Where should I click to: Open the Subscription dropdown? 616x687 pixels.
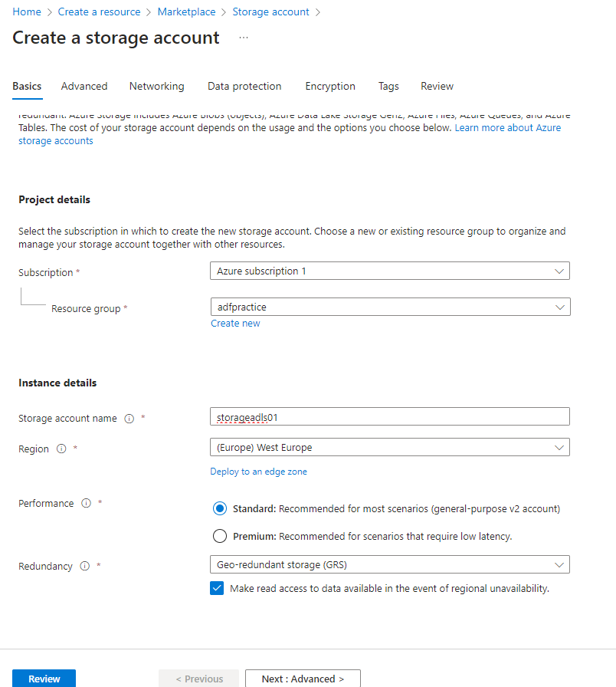click(x=389, y=271)
